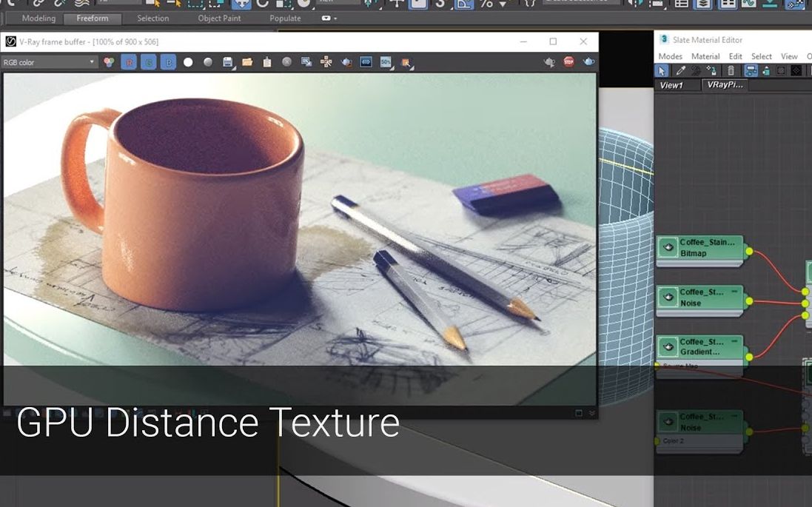Open the Modes menu in Slate Material Editor
The height and width of the screenshot is (507, 812).
pos(671,56)
